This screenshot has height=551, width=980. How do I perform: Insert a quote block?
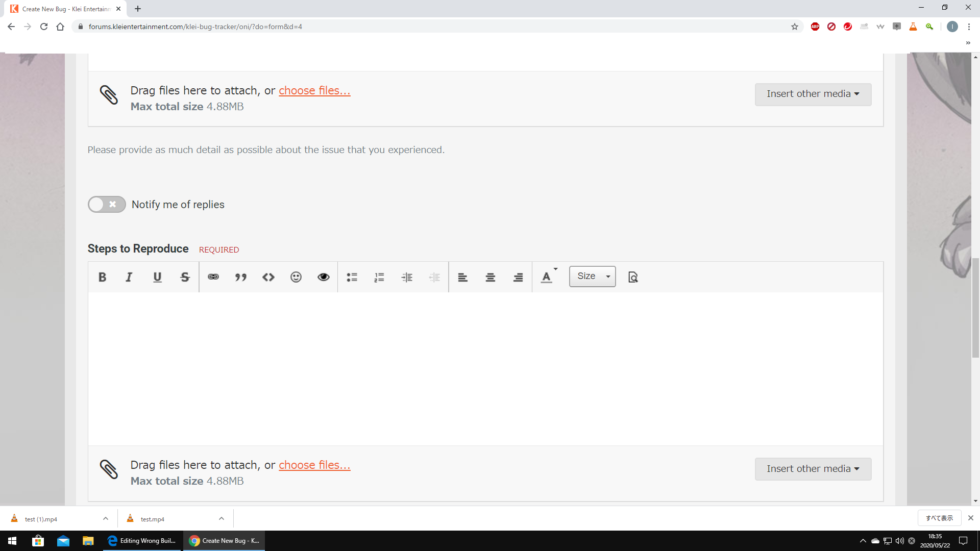pos(241,277)
